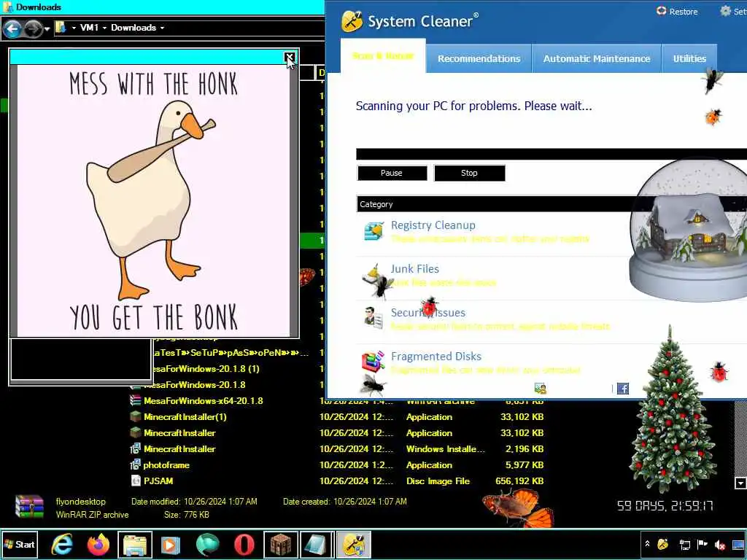Click the '59 DAYS, 21:59:17' countdown
This screenshot has height=560, width=747.
(x=665, y=506)
